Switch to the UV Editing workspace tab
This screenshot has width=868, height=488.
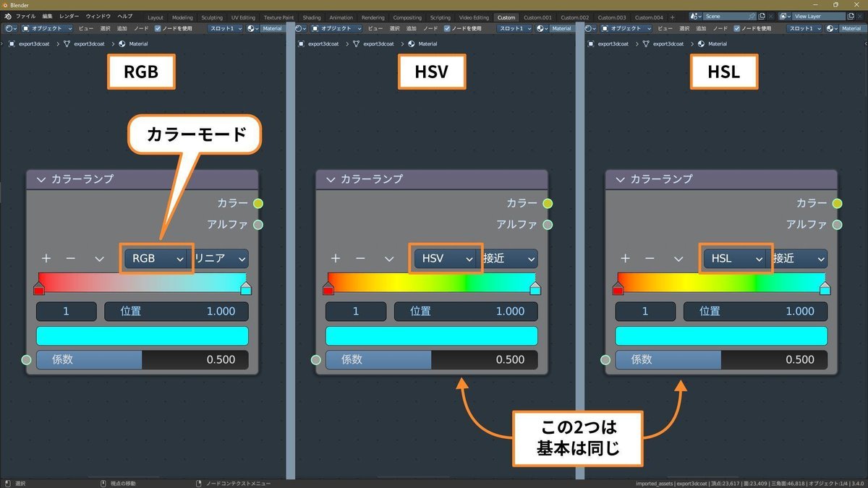pyautogui.click(x=243, y=17)
